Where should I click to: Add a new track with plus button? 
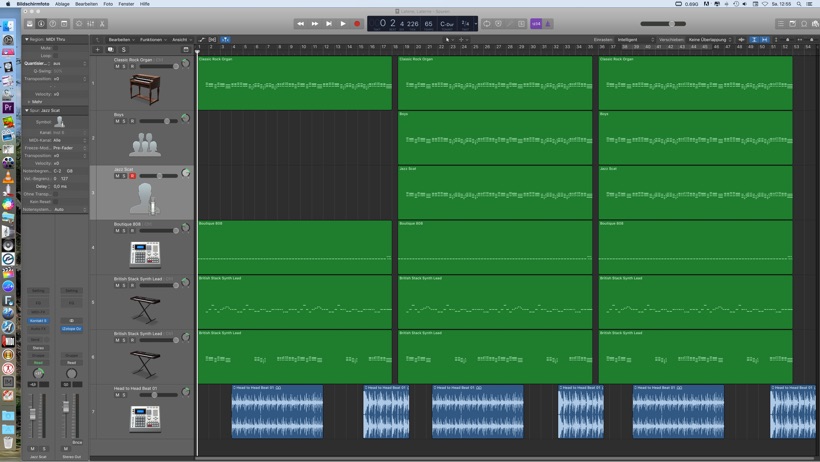tap(97, 50)
